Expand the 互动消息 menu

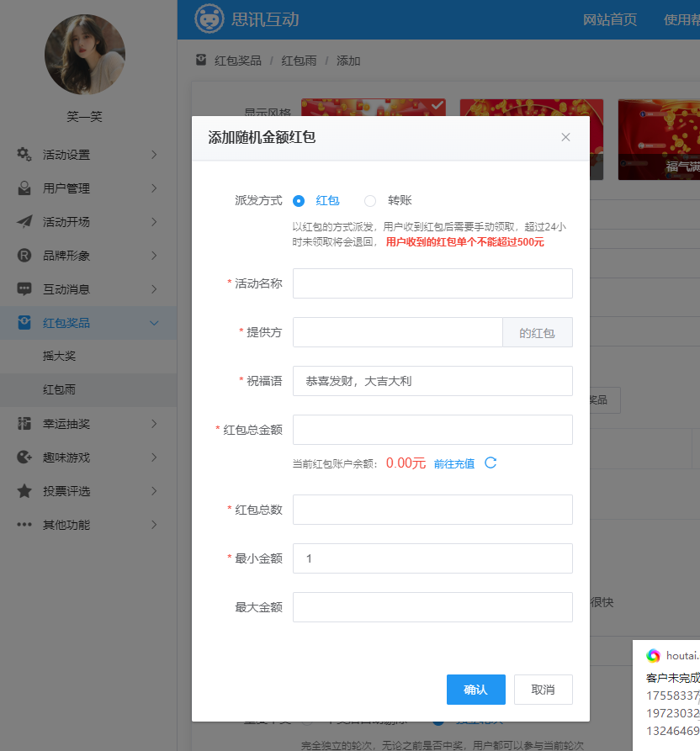[154, 288]
